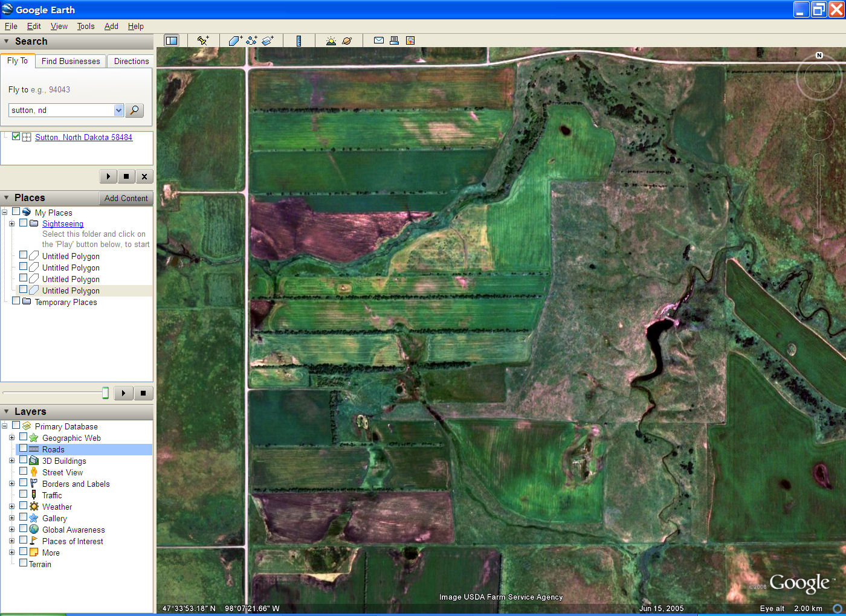The width and height of the screenshot is (846, 616).
Task: Expand the Sightseeing folder tree
Action: pos(11,223)
